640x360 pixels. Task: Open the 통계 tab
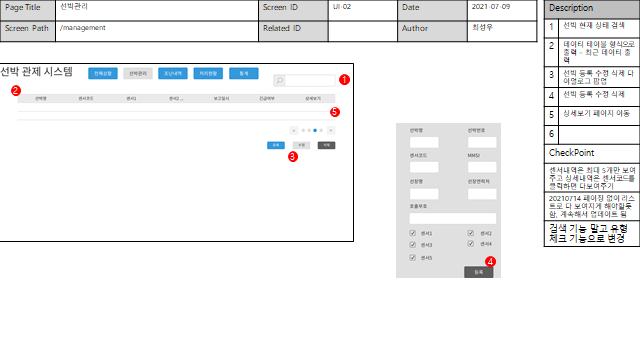244,73
